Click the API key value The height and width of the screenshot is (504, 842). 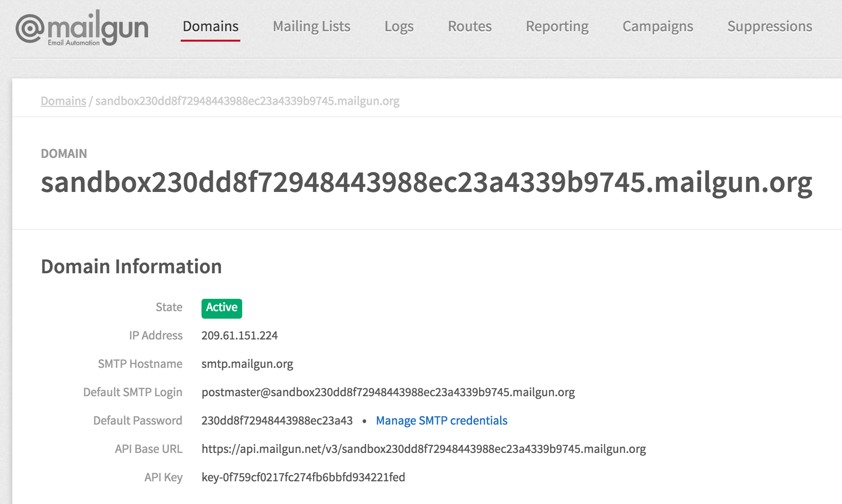(303, 478)
